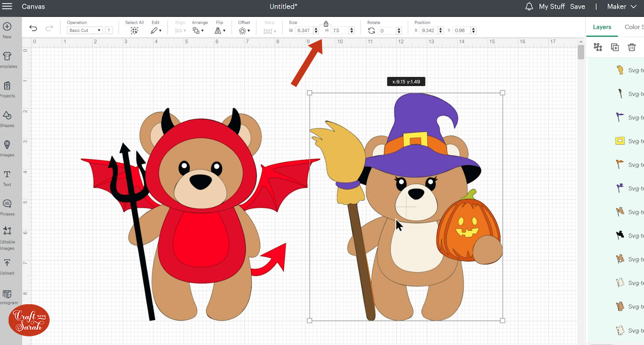Image resolution: width=644 pixels, height=345 pixels.
Task: Click the Undo arrow icon
Action: click(33, 28)
